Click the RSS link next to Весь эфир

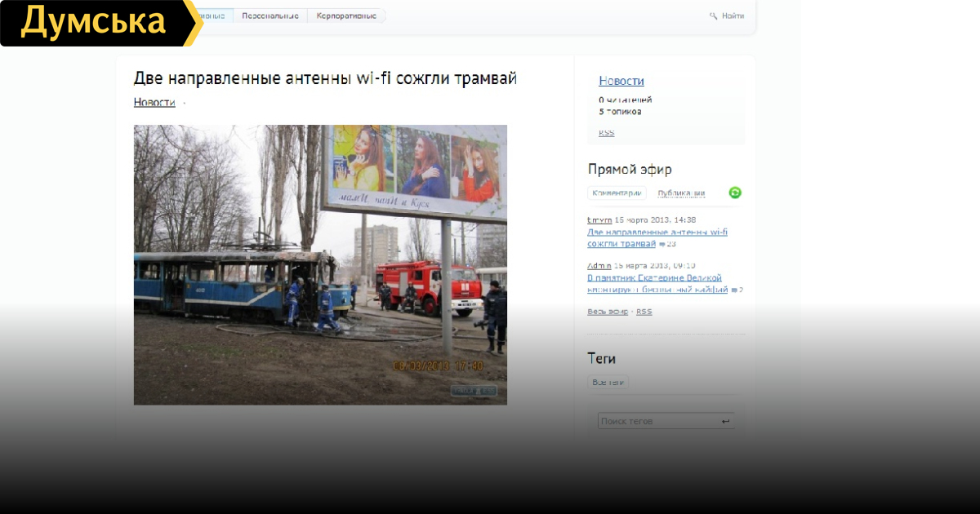(644, 312)
